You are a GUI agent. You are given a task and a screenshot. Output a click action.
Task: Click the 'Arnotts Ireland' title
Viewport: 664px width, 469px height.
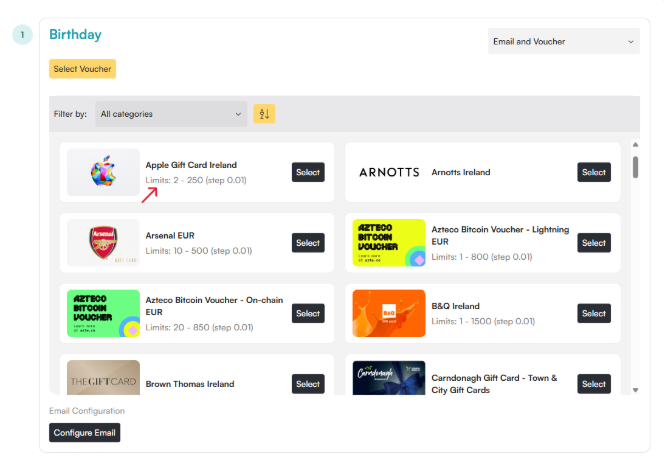(x=461, y=172)
